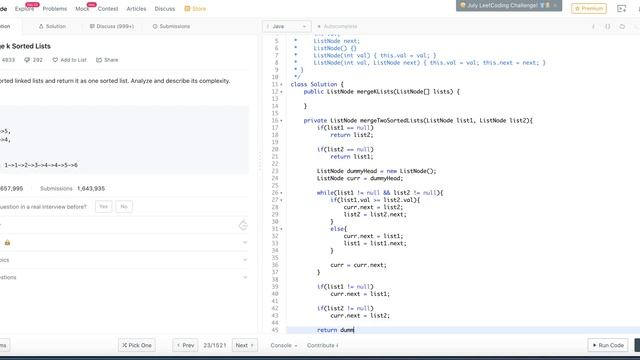Click the example output 1->1->2->3->4->4->5->6
The height and width of the screenshot is (360, 640).
pyautogui.click(x=41, y=165)
